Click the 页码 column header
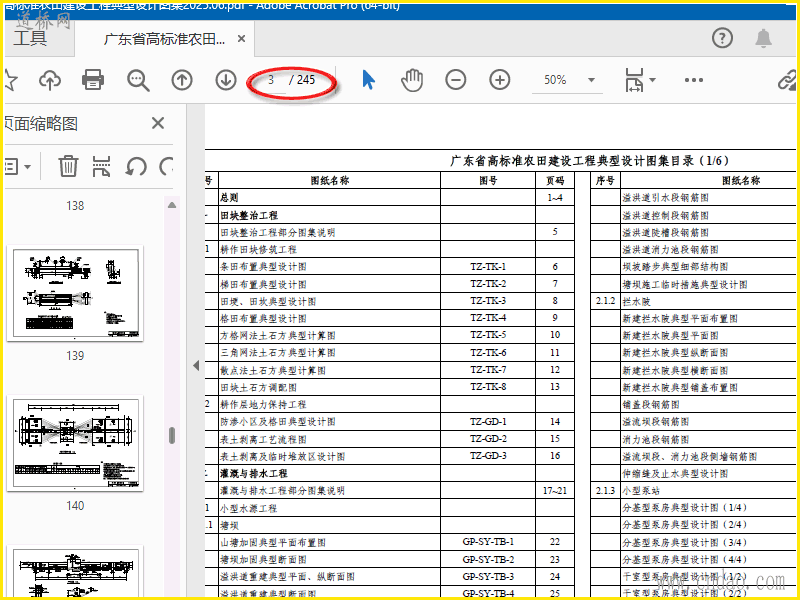The image size is (800, 600). [555, 180]
